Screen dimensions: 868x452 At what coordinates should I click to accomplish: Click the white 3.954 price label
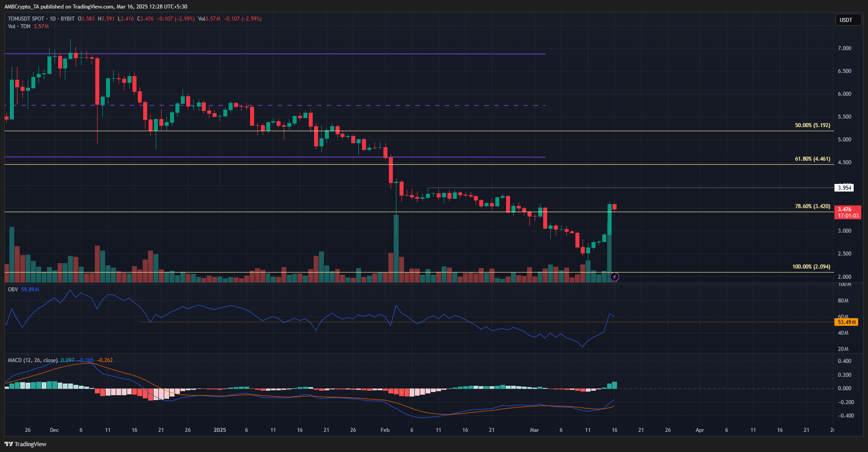click(x=845, y=188)
